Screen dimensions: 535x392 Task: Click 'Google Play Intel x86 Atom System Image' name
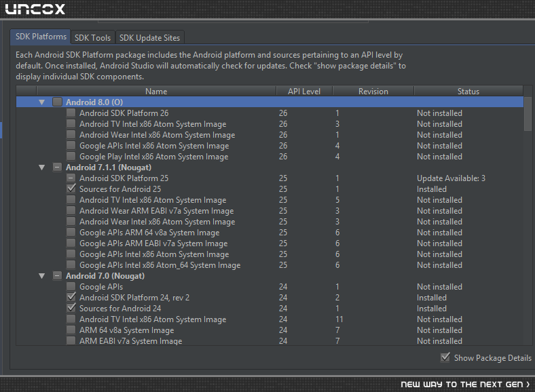pyautogui.click(x=154, y=157)
